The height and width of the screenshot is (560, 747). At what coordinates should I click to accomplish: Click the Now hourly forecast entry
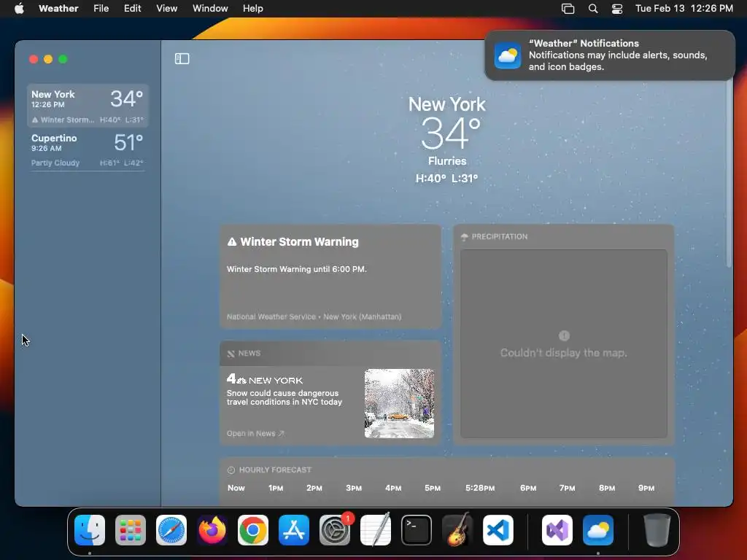pos(236,488)
